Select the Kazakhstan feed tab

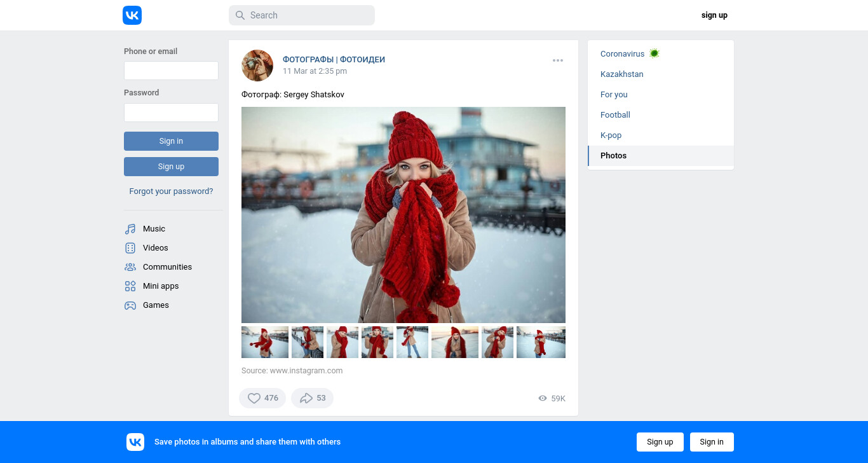pos(661,74)
